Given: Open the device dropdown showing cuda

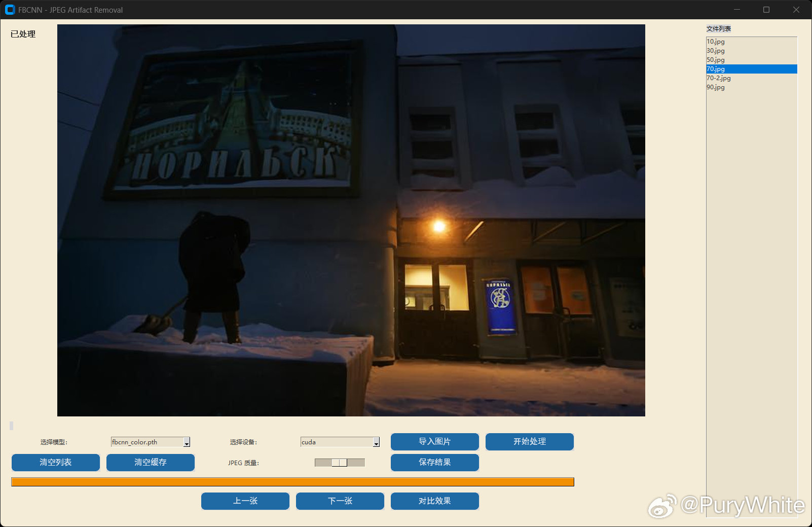Looking at the screenshot, I should click(x=340, y=442).
